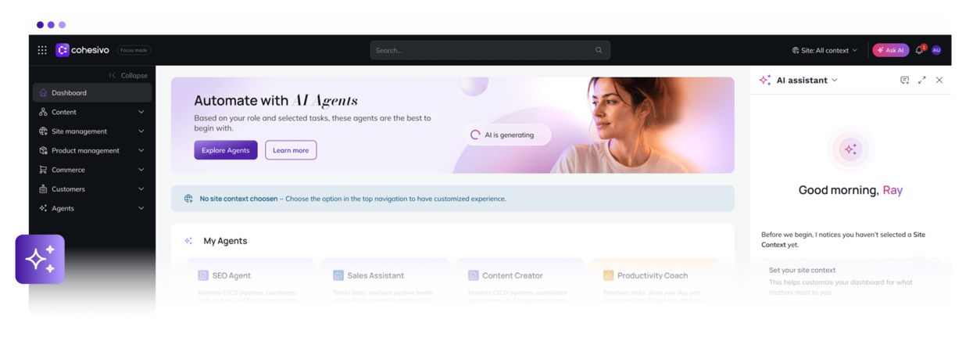Click the Commerce cart icon
This screenshot has height=352, width=980.
pos(43,170)
